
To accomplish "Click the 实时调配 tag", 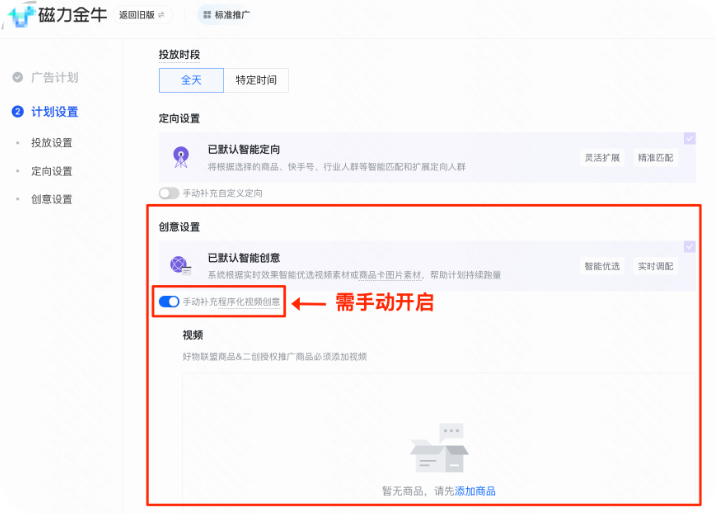I will point(655,266).
